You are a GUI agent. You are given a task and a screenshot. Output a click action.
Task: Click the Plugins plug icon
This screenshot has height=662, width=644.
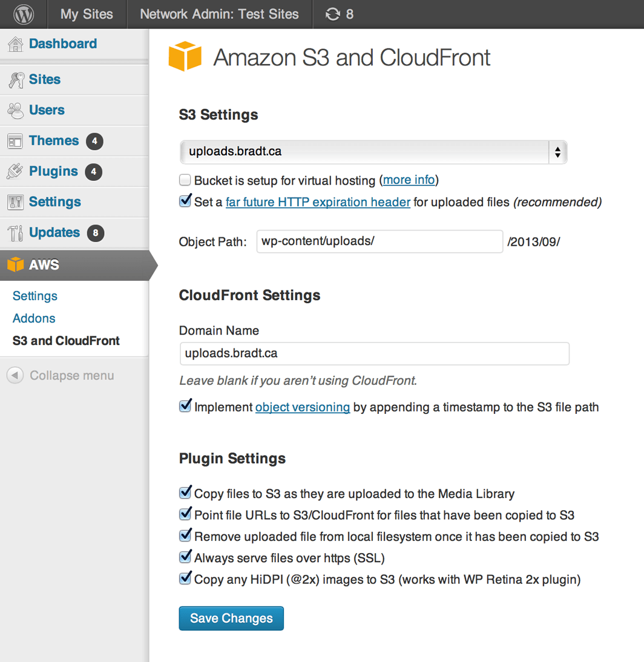click(15, 171)
